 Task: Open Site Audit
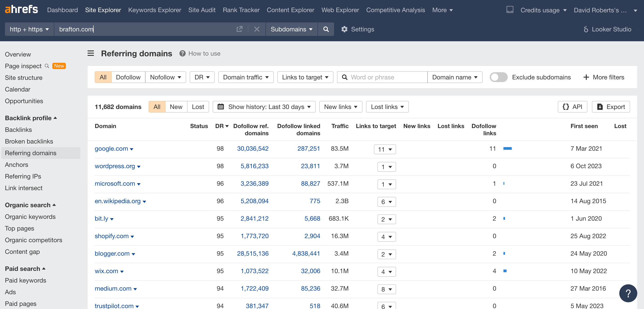202,10
